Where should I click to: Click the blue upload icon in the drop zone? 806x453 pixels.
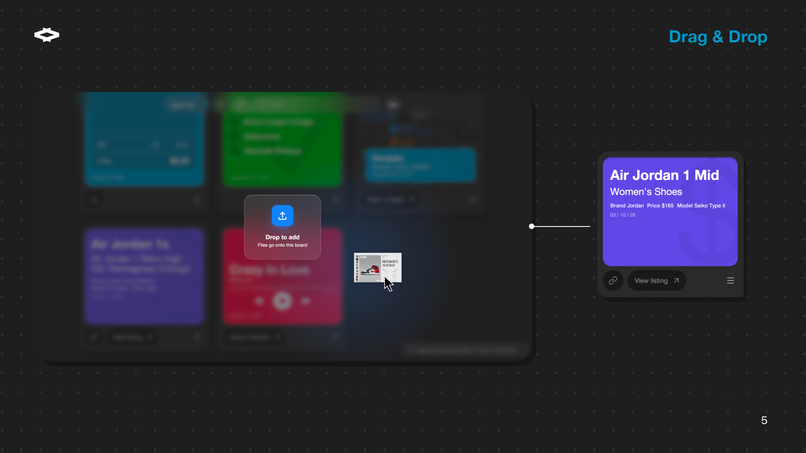tap(282, 216)
